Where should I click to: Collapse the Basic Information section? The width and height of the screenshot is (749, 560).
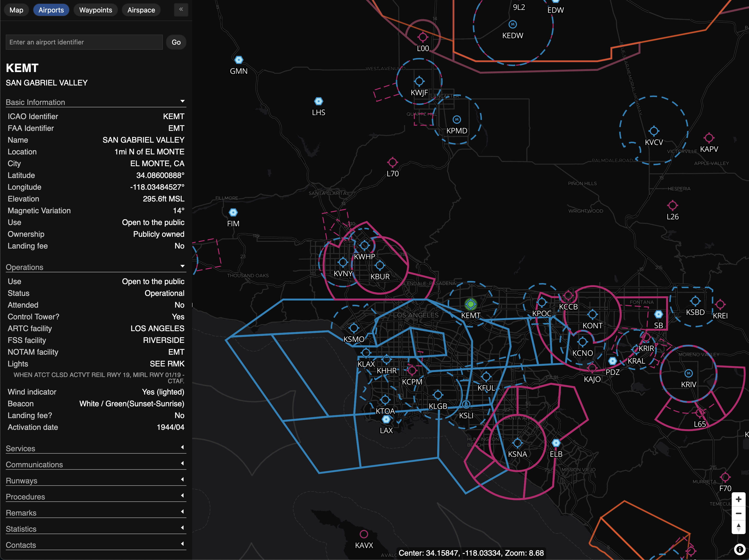coord(96,102)
